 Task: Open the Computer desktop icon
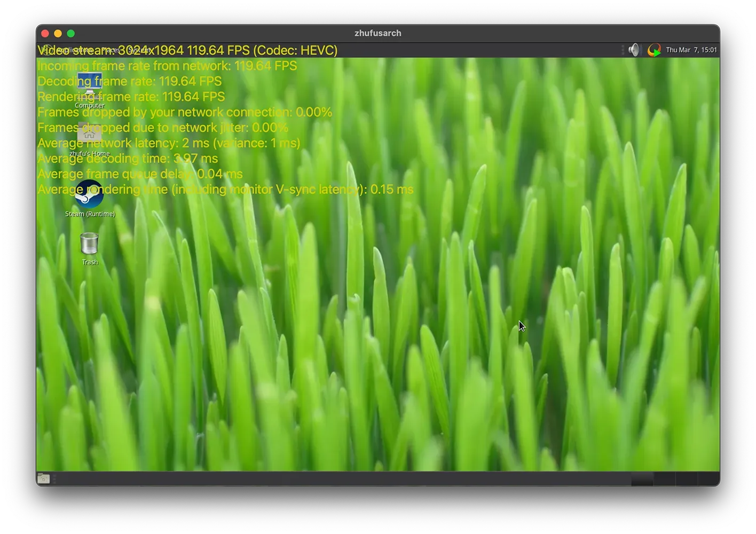pos(90,87)
